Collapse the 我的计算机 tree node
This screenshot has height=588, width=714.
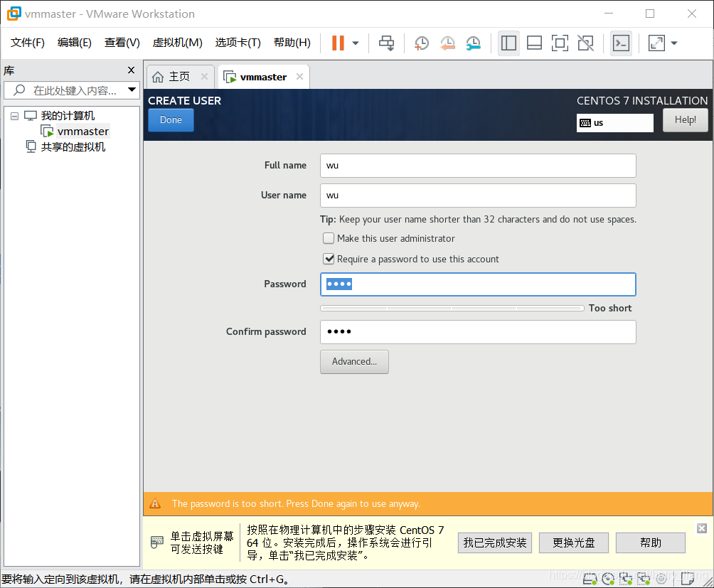coord(14,116)
